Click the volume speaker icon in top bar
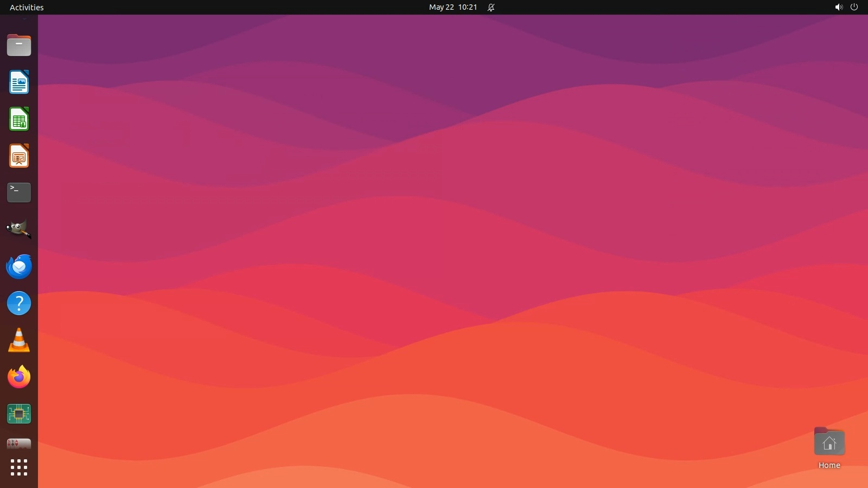Viewport: 868px width, 488px height. tap(838, 8)
